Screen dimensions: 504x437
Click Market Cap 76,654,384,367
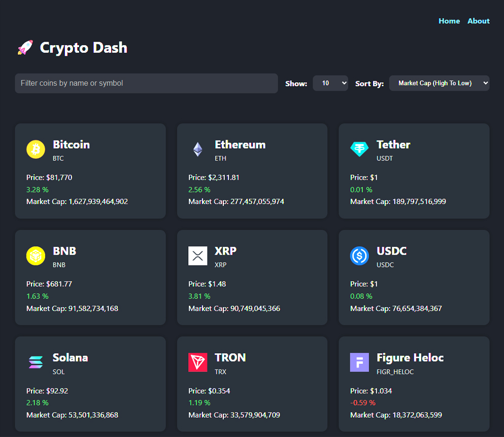(x=396, y=309)
